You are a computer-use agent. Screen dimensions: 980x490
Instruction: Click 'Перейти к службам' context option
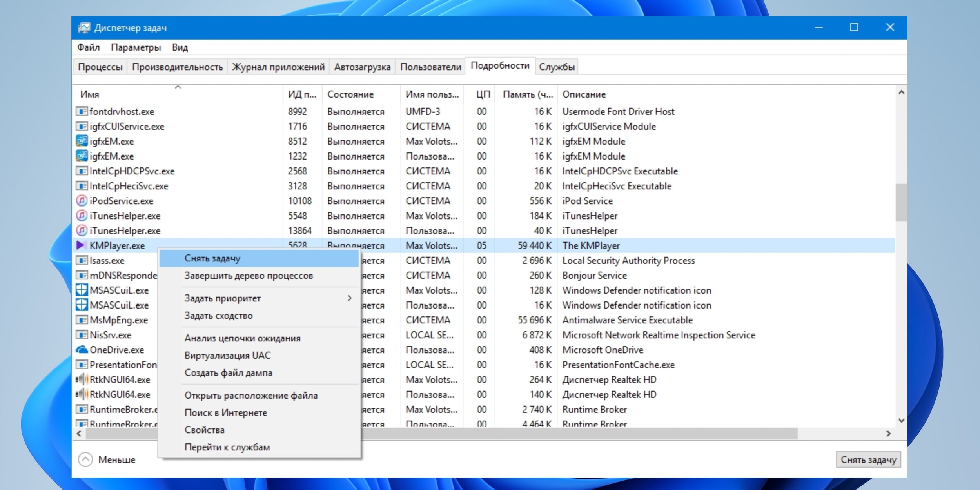tap(226, 446)
